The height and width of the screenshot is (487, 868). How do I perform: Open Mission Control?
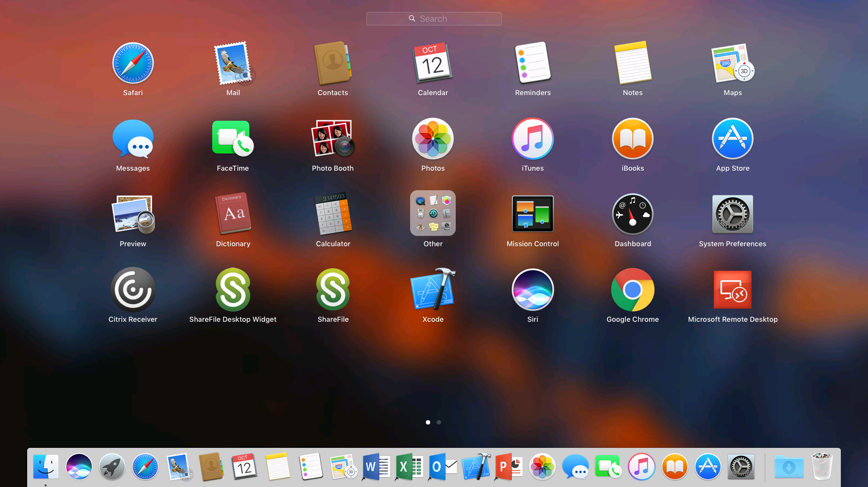pos(533,214)
